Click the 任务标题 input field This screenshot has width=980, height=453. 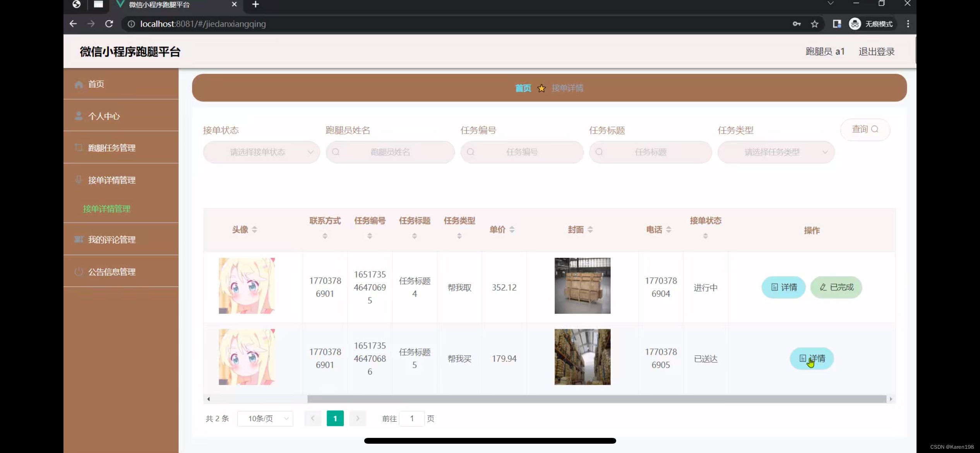tap(650, 152)
